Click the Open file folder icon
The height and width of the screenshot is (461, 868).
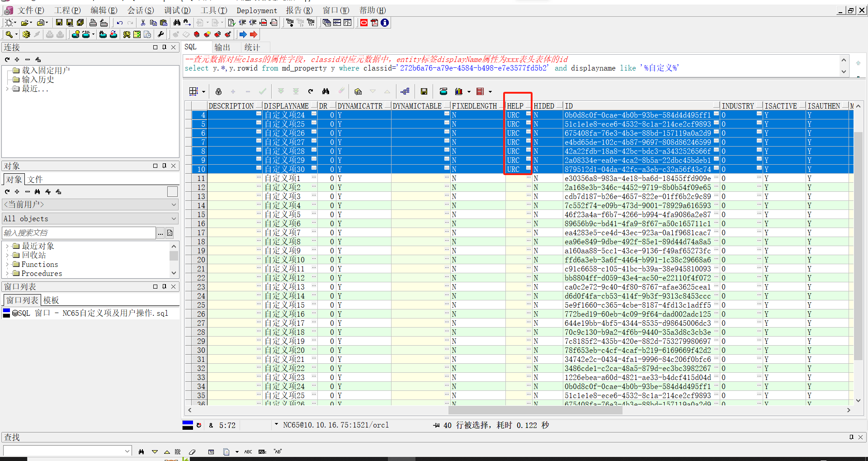tap(24, 23)
